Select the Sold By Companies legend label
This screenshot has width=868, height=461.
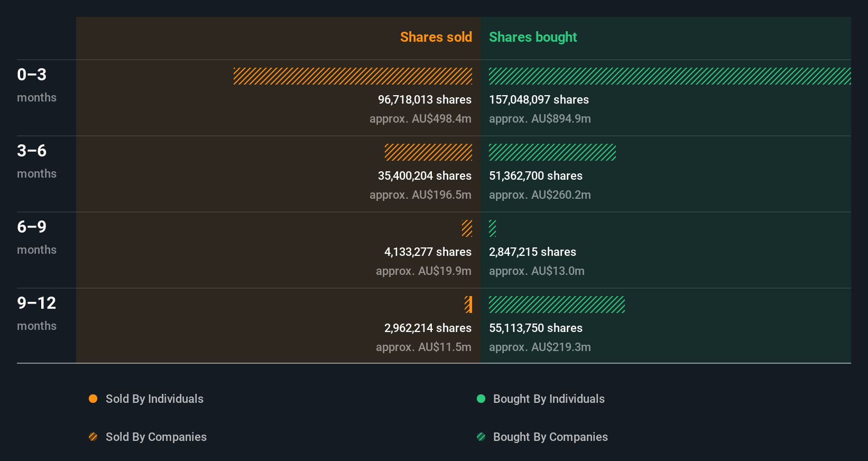pyautogui.click(x=156, y=437)
